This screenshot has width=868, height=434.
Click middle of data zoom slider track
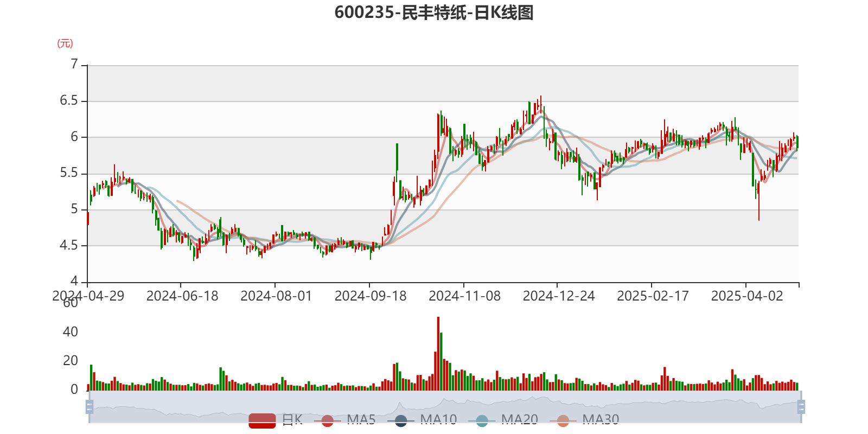click(x=445, y=407)
